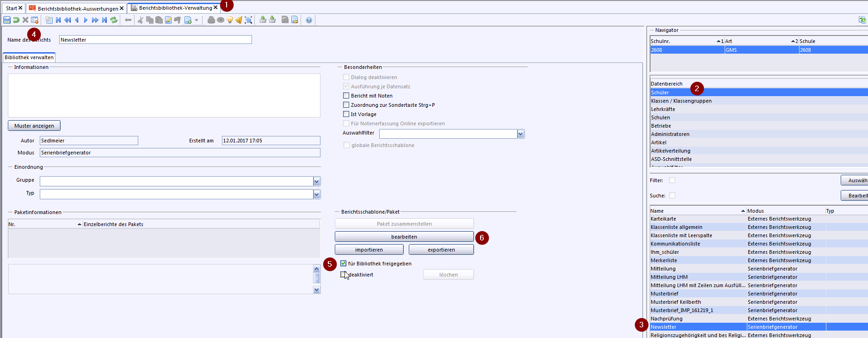
Task: Jump to last record icon
Action: pos(105,20)
